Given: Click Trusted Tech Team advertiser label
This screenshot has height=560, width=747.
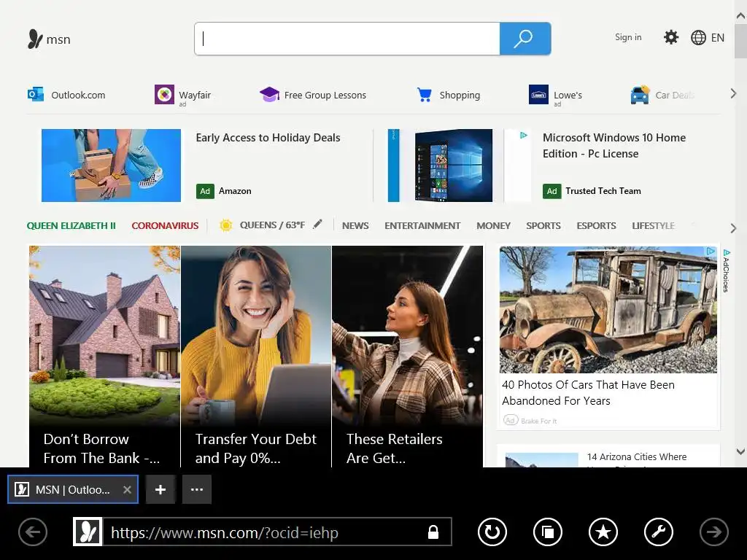Looking at the screenshot, I should [x=603, y=191].
